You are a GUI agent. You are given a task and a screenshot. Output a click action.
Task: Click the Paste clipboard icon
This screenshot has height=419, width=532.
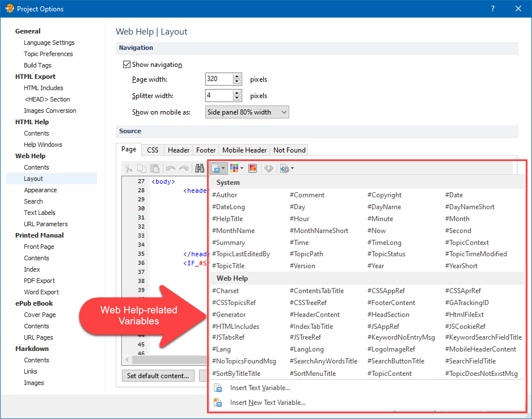click(155, 168)
